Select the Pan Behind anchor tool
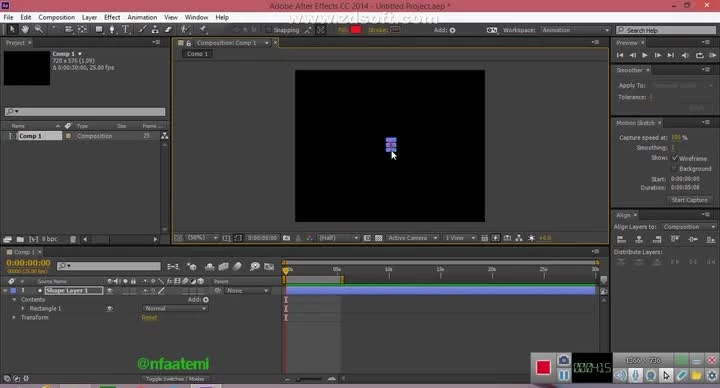This screenshot has height=388, width=720. [x=83, y=29]
